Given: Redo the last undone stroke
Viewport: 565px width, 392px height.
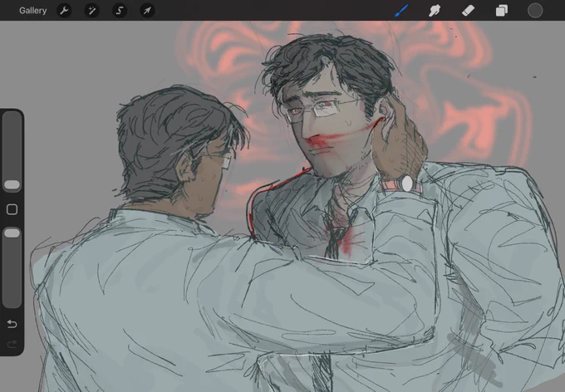Looking at the screenshot, I should [12, 344].
